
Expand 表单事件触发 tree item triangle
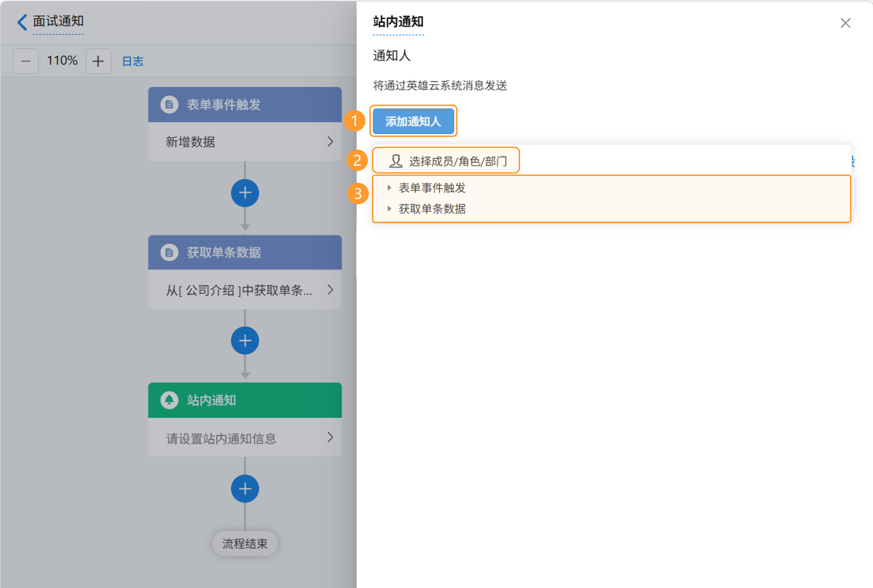tap(389, 188)
